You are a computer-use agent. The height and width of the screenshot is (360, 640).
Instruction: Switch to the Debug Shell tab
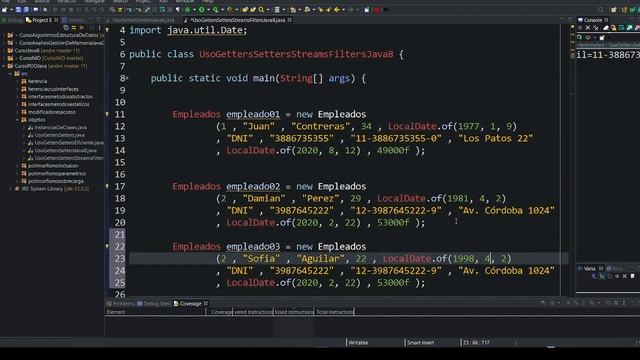tap(154, 303)
